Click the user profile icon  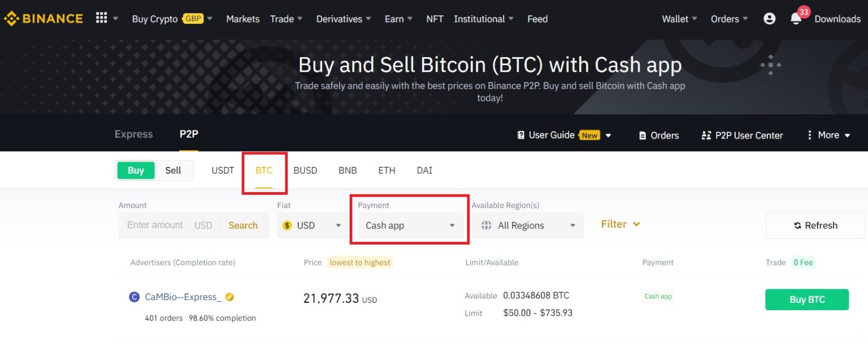(769, 18)
